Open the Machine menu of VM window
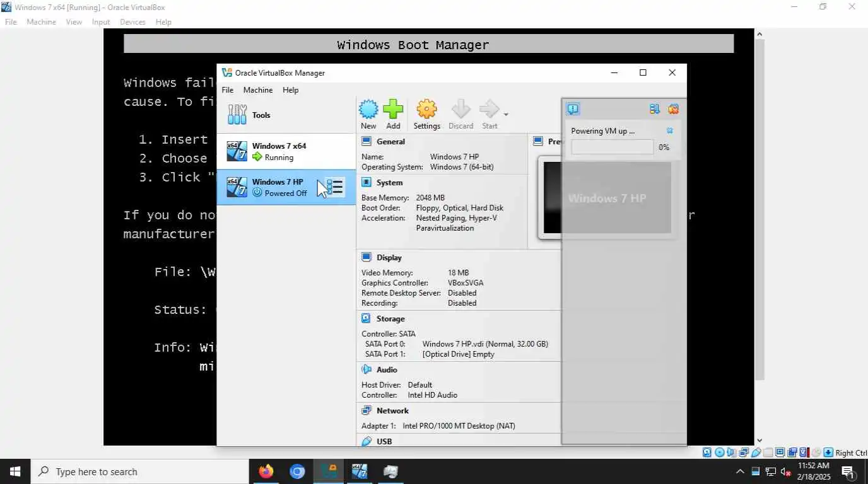Screen dimensions: 868x484 click(41, 22)
